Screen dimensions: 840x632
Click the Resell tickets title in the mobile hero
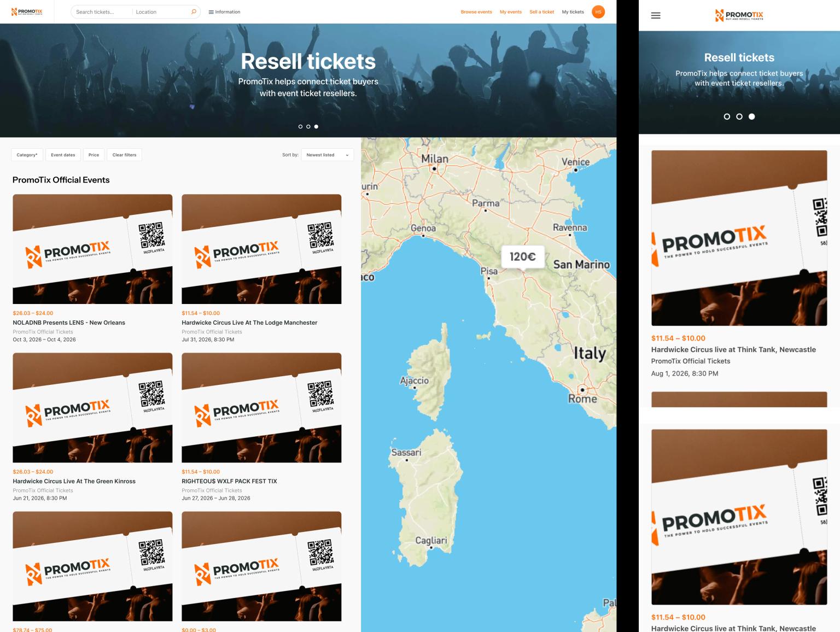point(739,57)
